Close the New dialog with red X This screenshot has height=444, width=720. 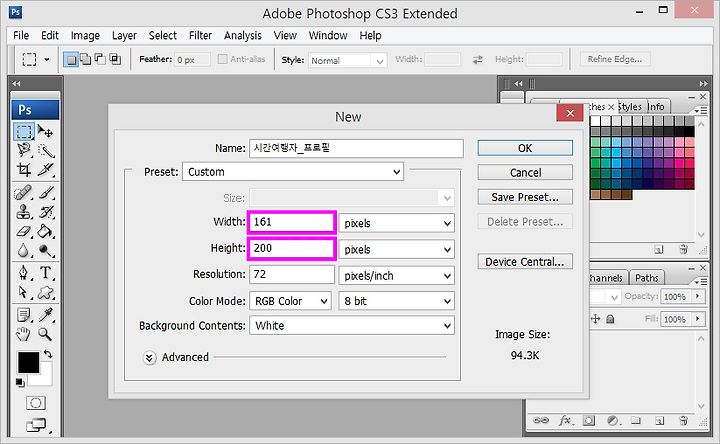[x=570, y=113]
